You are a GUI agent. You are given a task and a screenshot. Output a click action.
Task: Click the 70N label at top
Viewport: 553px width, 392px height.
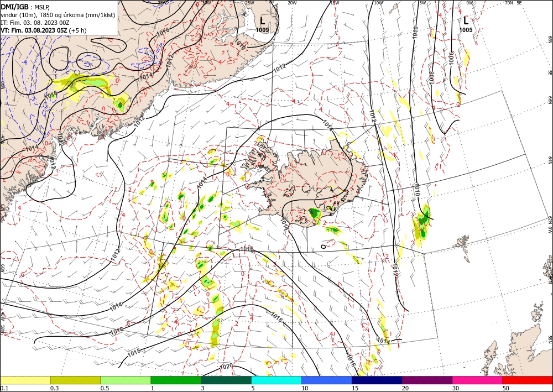509,3
